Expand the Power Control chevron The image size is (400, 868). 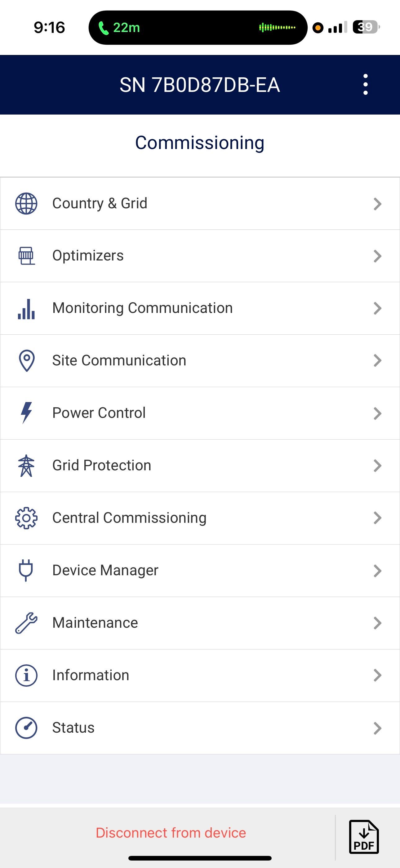click(377, 414)
